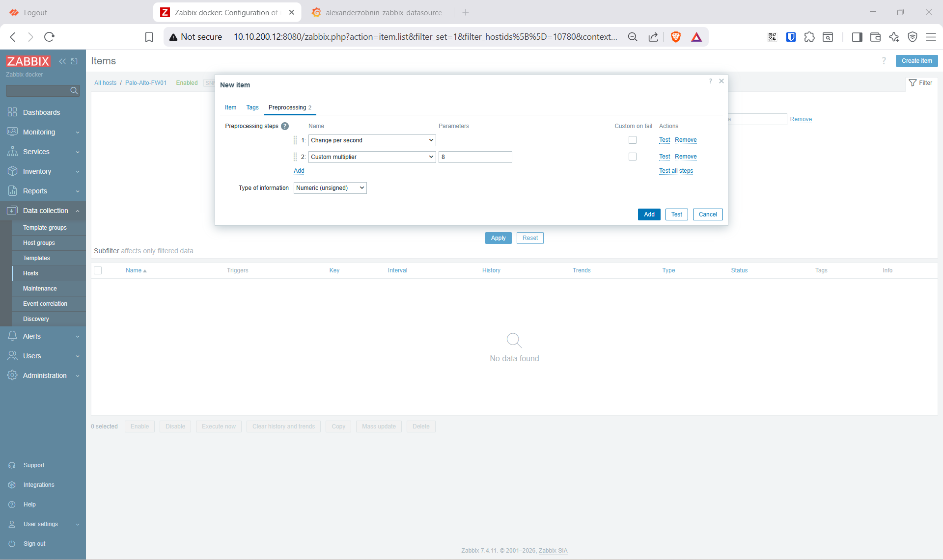The image size is (943, 560).
Task: Reload the page in the browser
Action: (x=49, y=37)
